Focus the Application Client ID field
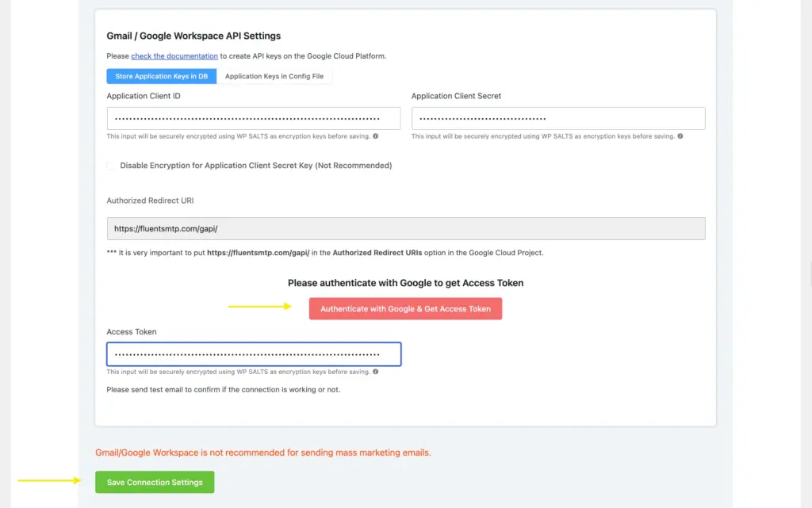812x508 pixels. pos(253,118)
